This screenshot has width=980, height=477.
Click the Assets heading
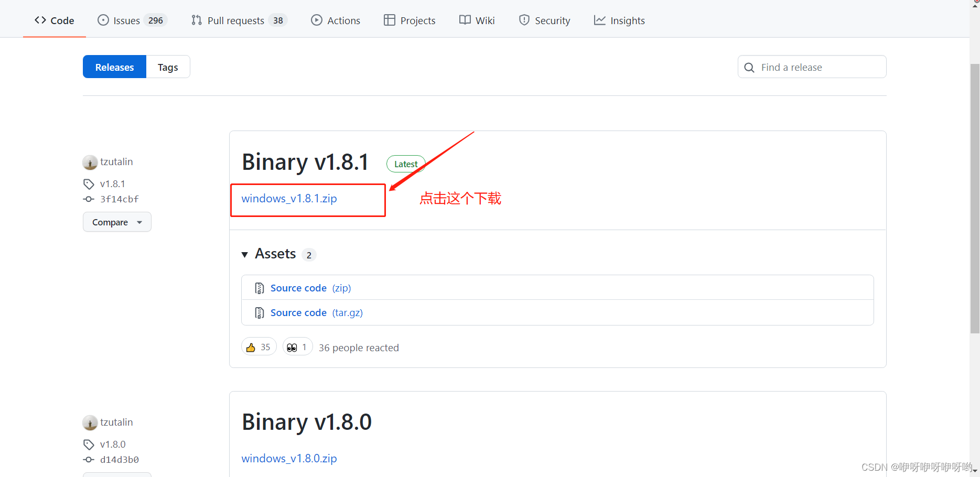click(275, 254)
